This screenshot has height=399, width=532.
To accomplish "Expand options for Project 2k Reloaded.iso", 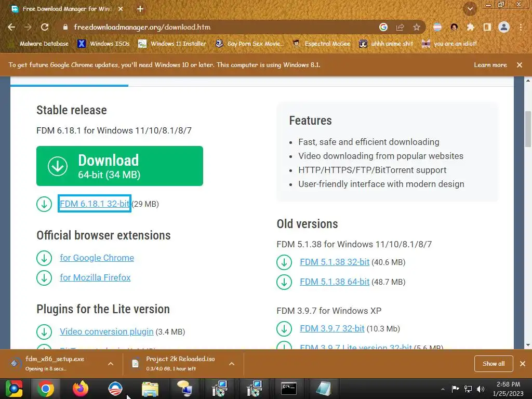I will (232, 364).
